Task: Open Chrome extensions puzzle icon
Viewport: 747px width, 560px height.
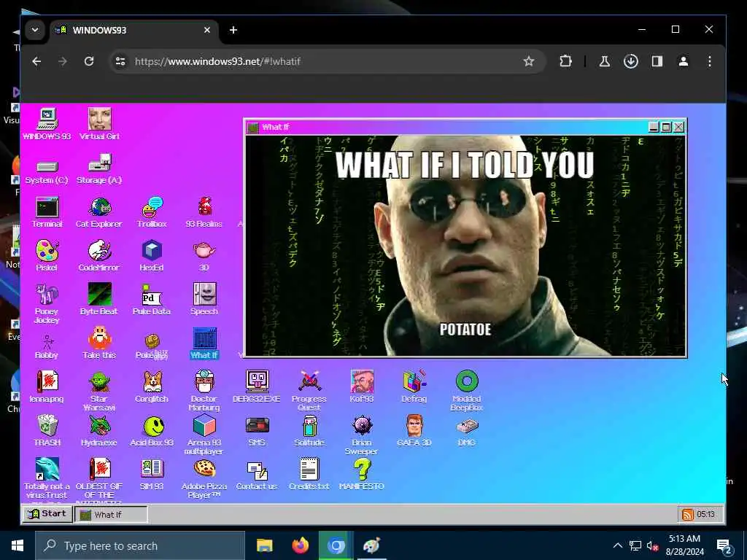Action: coord(565,61)
